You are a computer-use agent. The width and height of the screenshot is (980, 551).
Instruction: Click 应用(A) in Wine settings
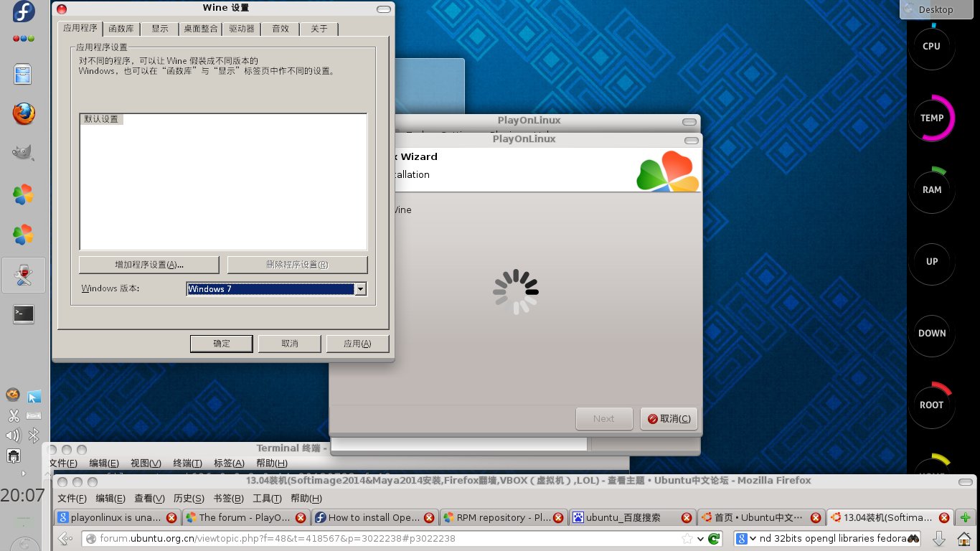(357, 344)
